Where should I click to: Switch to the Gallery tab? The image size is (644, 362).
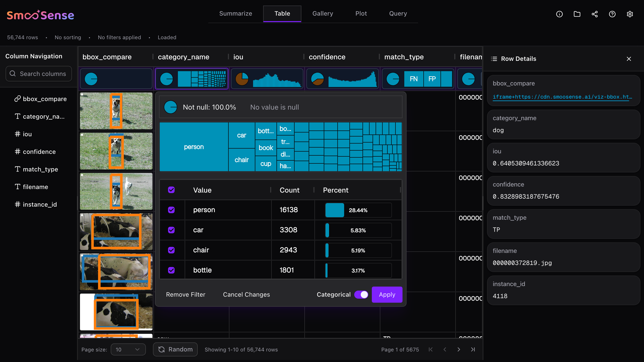(x=323, y=14)
